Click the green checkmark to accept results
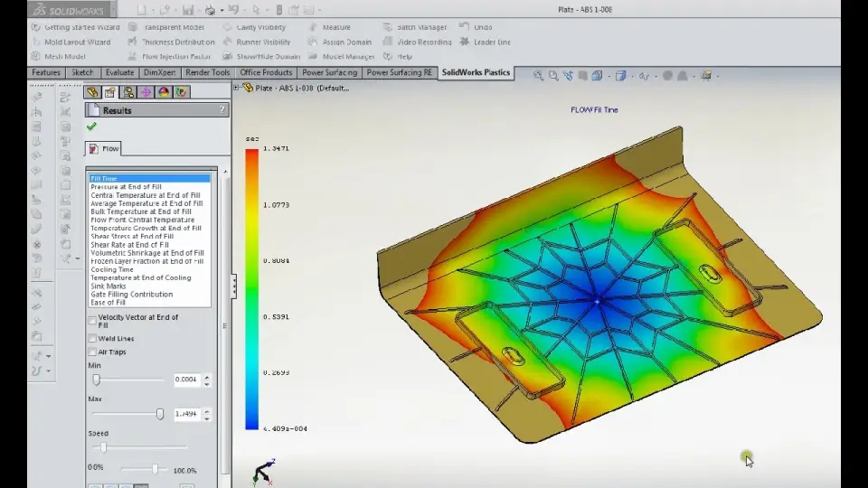 (x=91, y=127)
